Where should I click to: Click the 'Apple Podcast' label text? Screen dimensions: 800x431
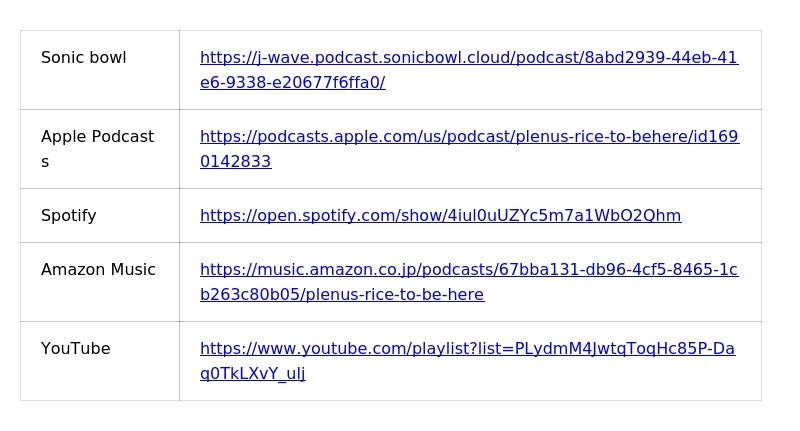click(97, 137)
